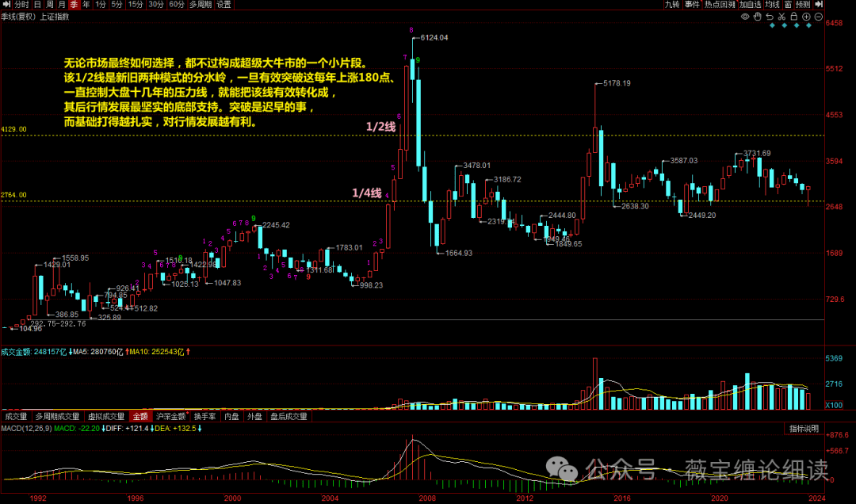Click the 6124.04 peak price label

coord(434,38)
